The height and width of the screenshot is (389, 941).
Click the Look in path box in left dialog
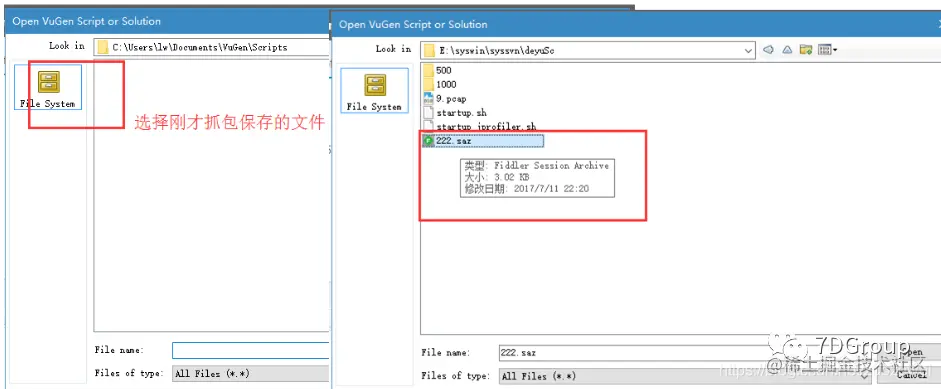[x=211, y=47]
